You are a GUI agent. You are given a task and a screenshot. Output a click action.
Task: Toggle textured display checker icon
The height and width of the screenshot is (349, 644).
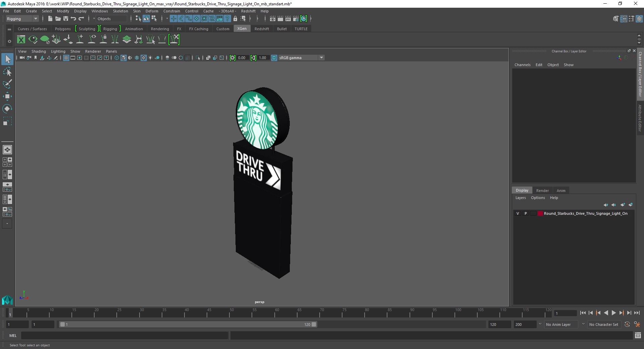click(144, 58)
